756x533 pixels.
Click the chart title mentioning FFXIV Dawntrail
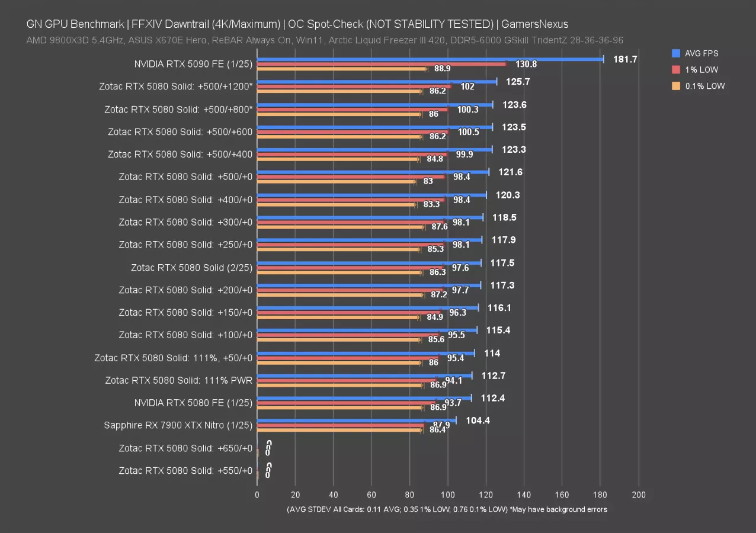(297, 24)
